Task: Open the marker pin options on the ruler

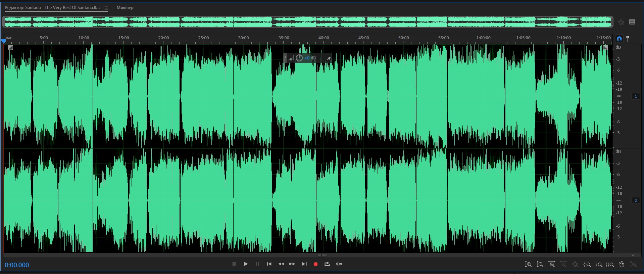Action: click(x=628, y=39)
